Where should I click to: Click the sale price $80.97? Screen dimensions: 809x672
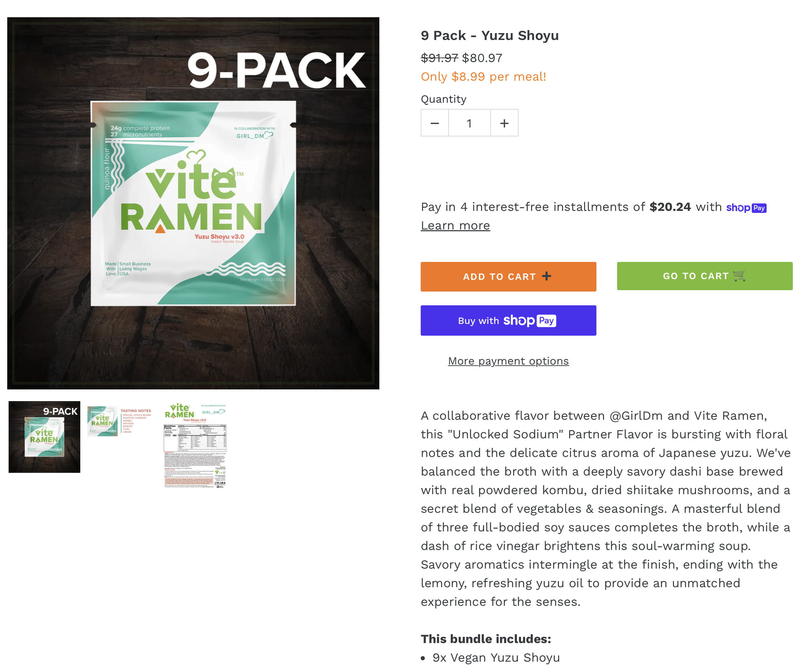[x=482, y=58]
